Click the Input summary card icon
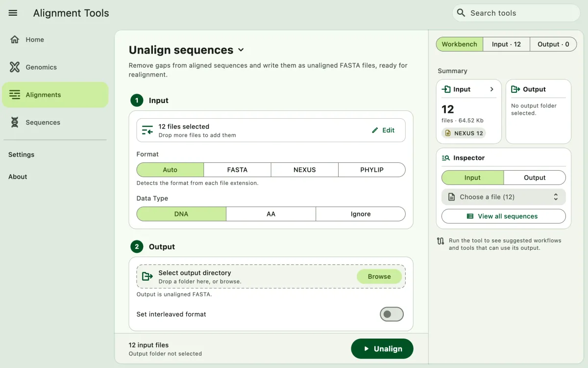 coord(446,89)
